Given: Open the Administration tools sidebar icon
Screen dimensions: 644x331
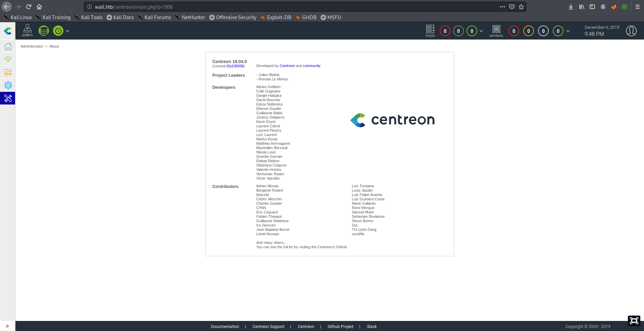Looking at the screenshot, I should pos(8,98).
